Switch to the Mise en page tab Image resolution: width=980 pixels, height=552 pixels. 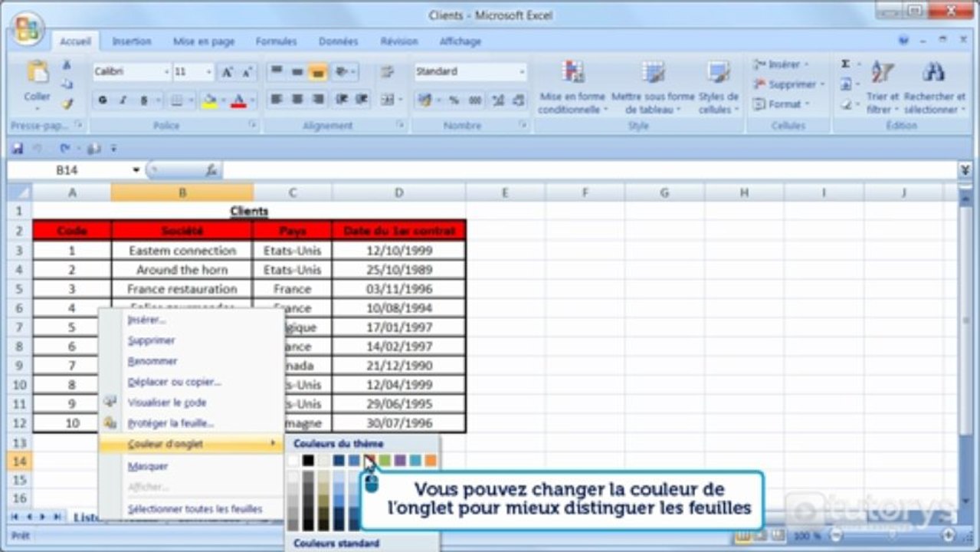(x=204, y=41)
